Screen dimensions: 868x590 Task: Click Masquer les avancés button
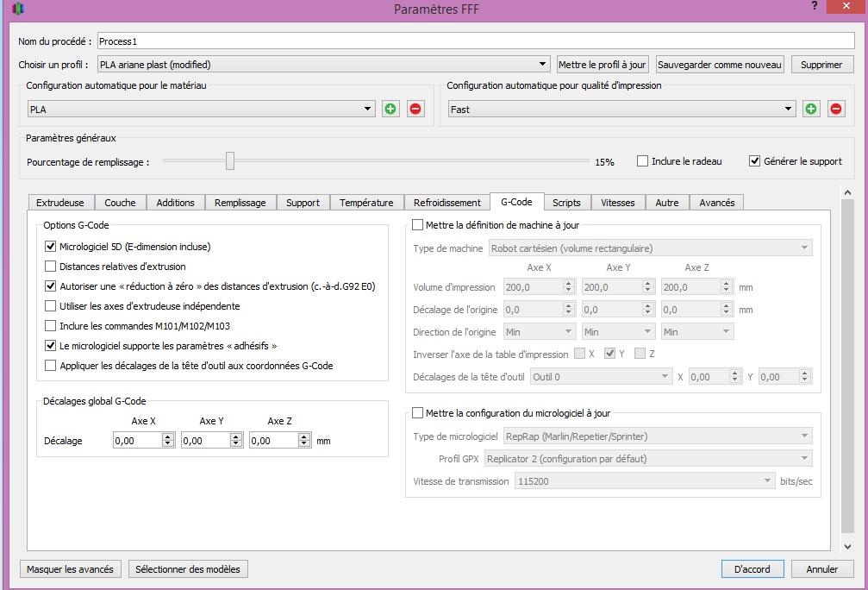71,569
